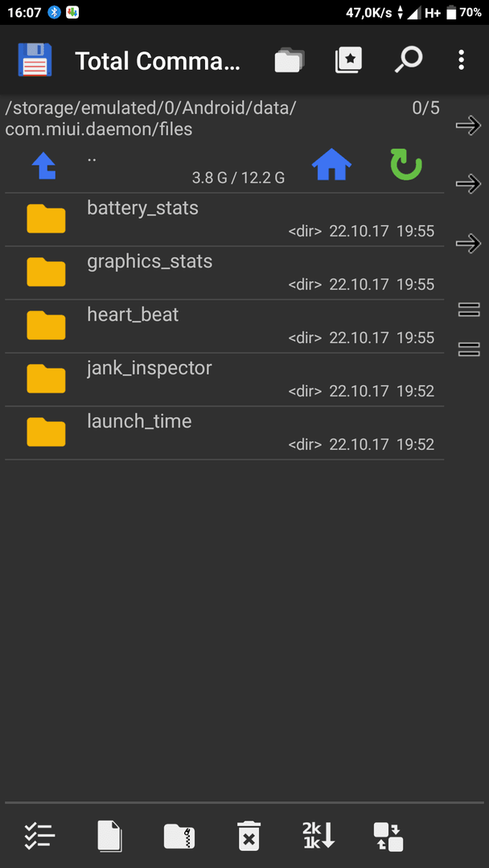This screenshot has width=489, height=868.
Task: Tap the copy/move files icon in the bottom bar
Action: (x=109, y=836)
